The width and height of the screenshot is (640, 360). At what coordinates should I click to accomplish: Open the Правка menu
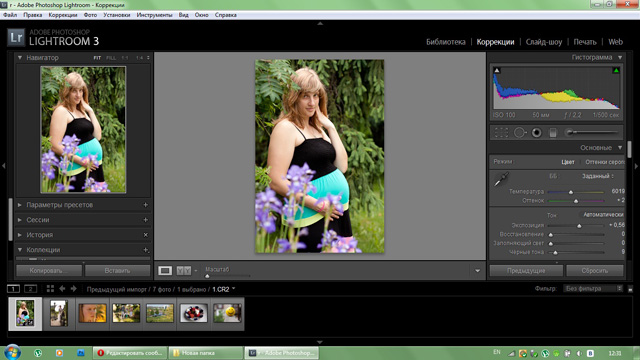pyautogui.click(x=33, y=15)
